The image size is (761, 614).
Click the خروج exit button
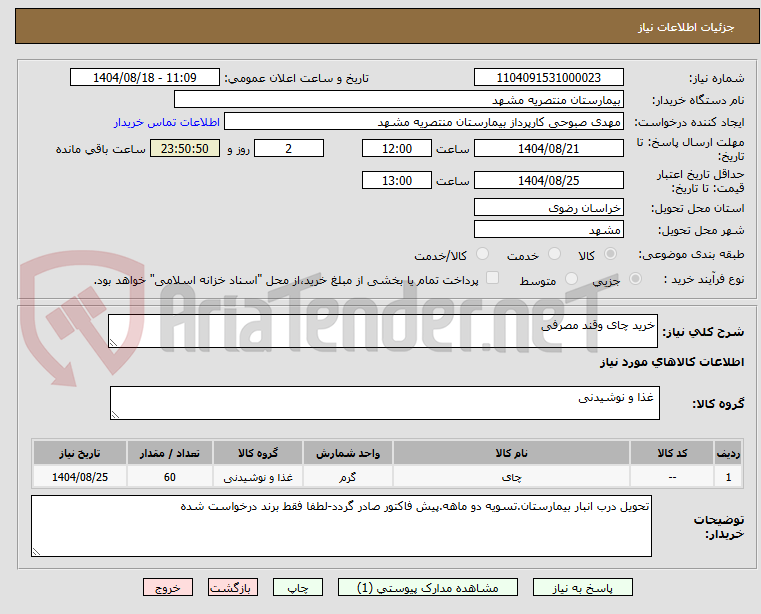(167, 587)
